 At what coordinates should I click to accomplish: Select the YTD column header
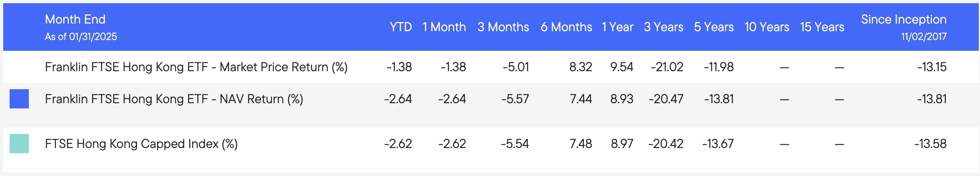point(400,27)
